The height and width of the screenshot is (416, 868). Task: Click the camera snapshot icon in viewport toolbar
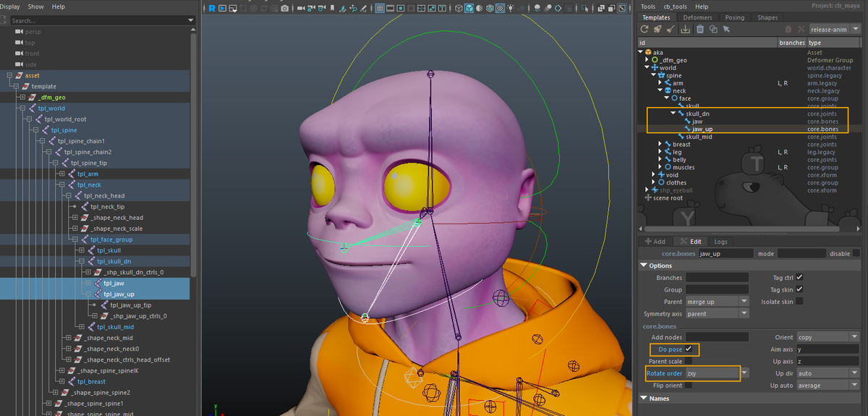click(285, 8)
